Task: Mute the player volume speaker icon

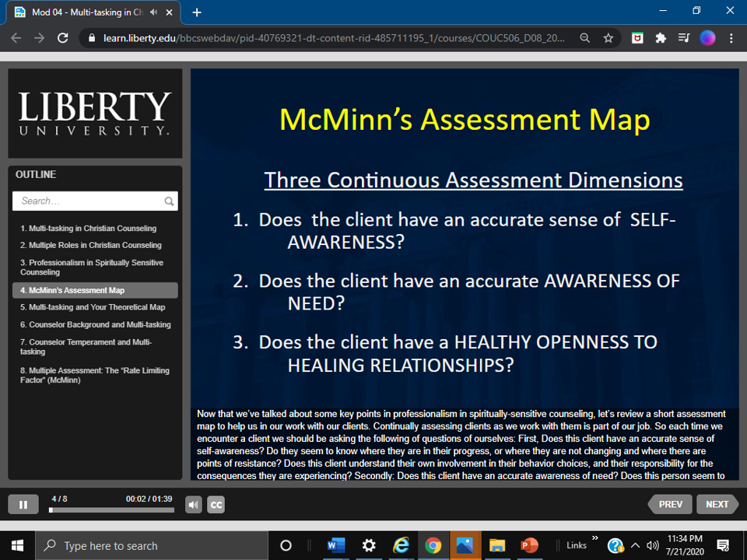Action: click(x=194, y=505)
